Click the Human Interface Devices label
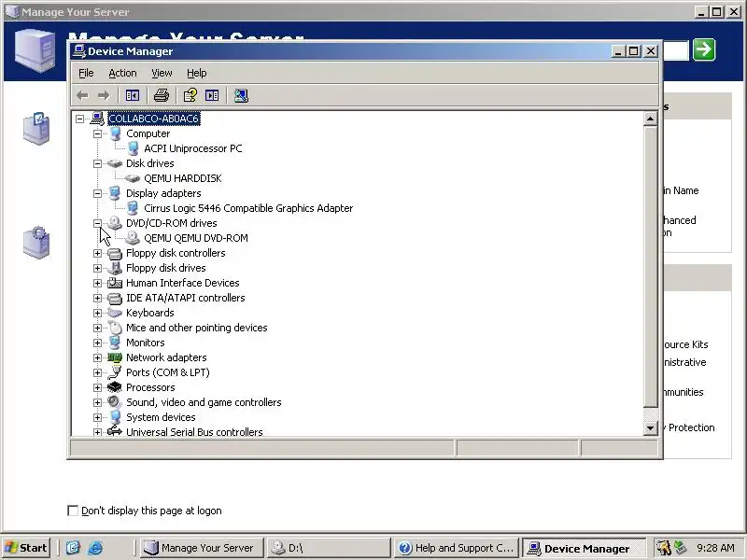The height and width of the screenshot is (560, 747). click(182, 283)
